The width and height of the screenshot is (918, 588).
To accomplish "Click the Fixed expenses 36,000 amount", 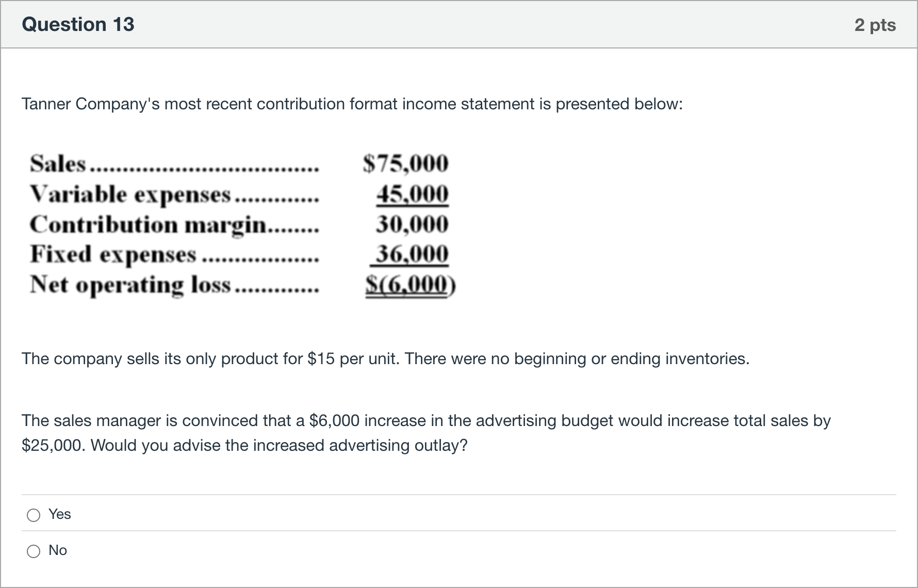I will point(412,254).
